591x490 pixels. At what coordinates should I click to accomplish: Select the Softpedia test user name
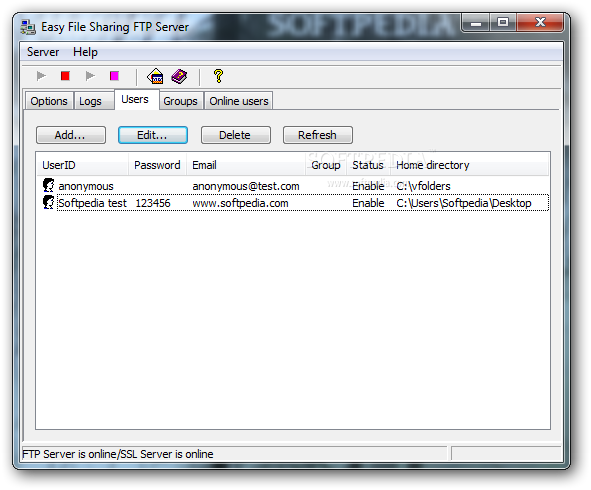click(x=92, y=203)
